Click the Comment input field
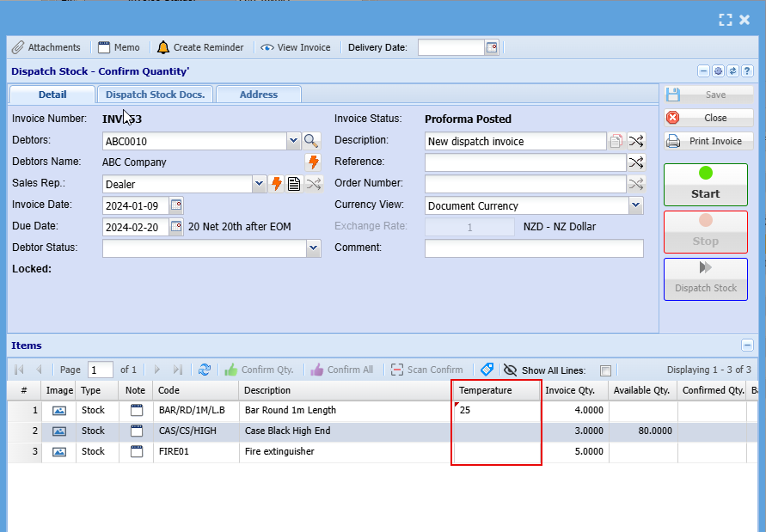 534,248
